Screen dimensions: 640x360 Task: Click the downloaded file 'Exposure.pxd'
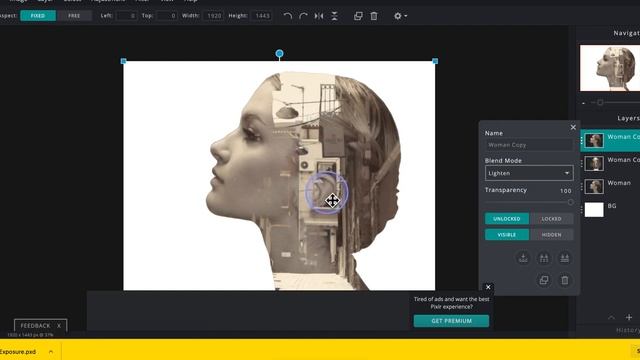tap(18, 351)
